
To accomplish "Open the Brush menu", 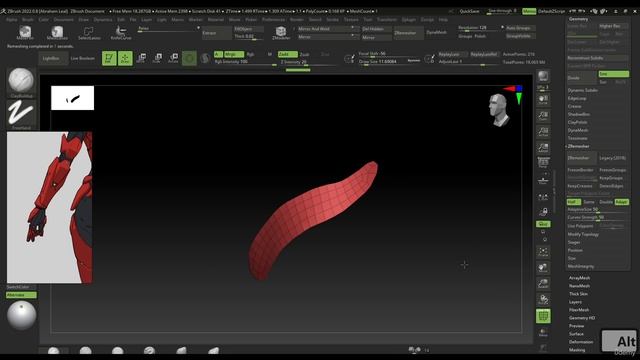I will [x=28, y=20].
